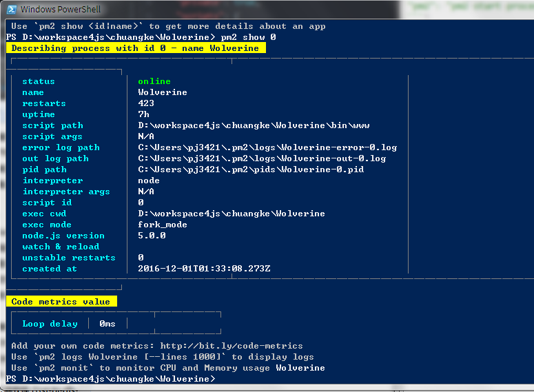Click the 'pid path' row label
Screen dimensions: 534x392
44,169
